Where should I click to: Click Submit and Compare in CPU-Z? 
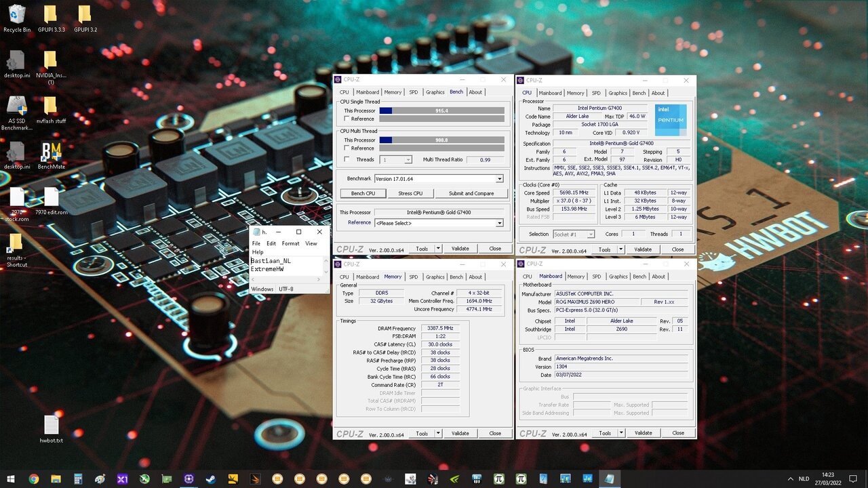[x=472, y=193]
